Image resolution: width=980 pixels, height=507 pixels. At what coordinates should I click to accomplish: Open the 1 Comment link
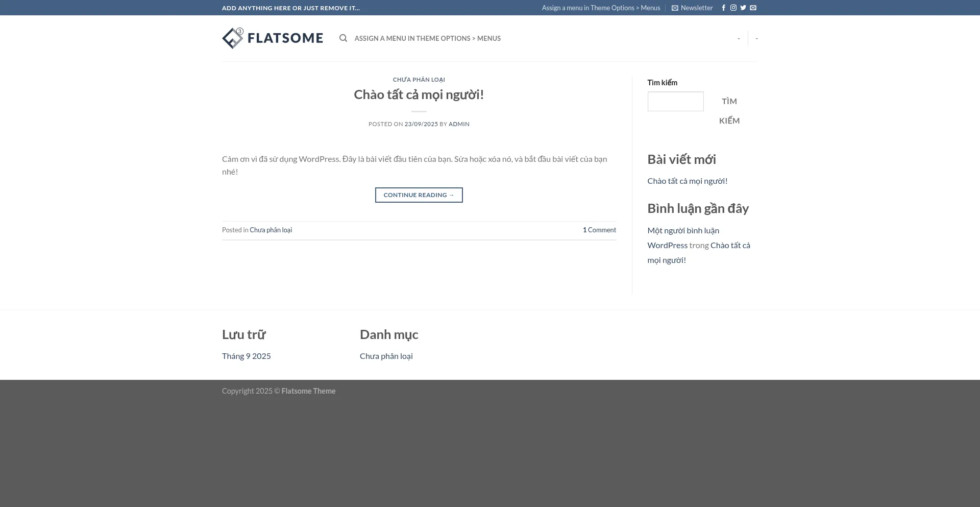(599, 230)
